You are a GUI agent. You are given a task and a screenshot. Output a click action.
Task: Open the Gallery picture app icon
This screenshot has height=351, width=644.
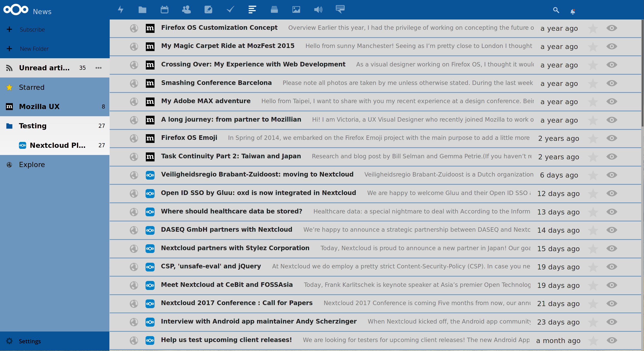[296, 10]
